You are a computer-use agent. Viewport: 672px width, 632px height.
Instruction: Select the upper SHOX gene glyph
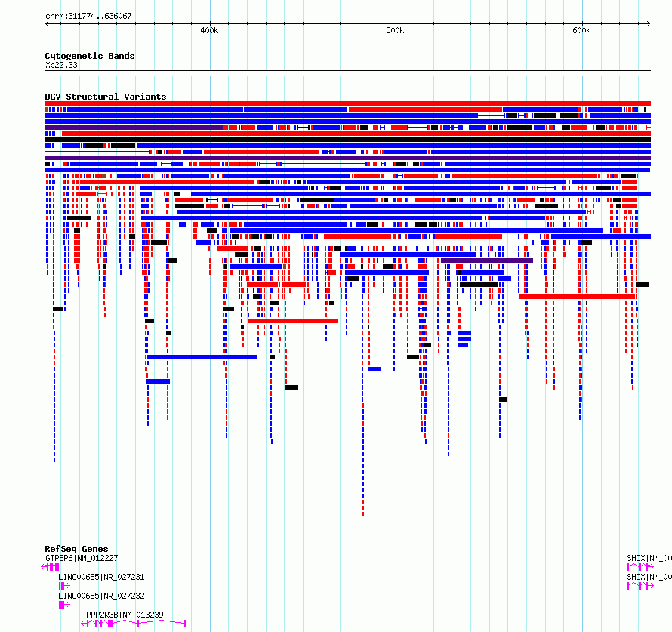tap(640, 567)
